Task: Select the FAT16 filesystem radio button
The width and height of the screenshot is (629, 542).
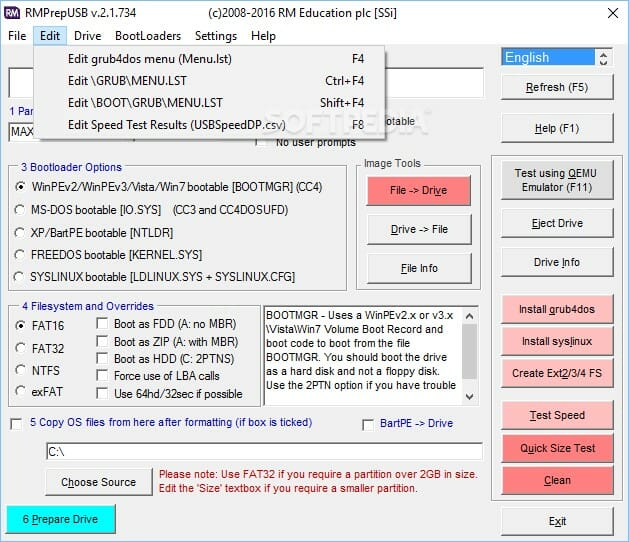Action: [x=20, y=325]
